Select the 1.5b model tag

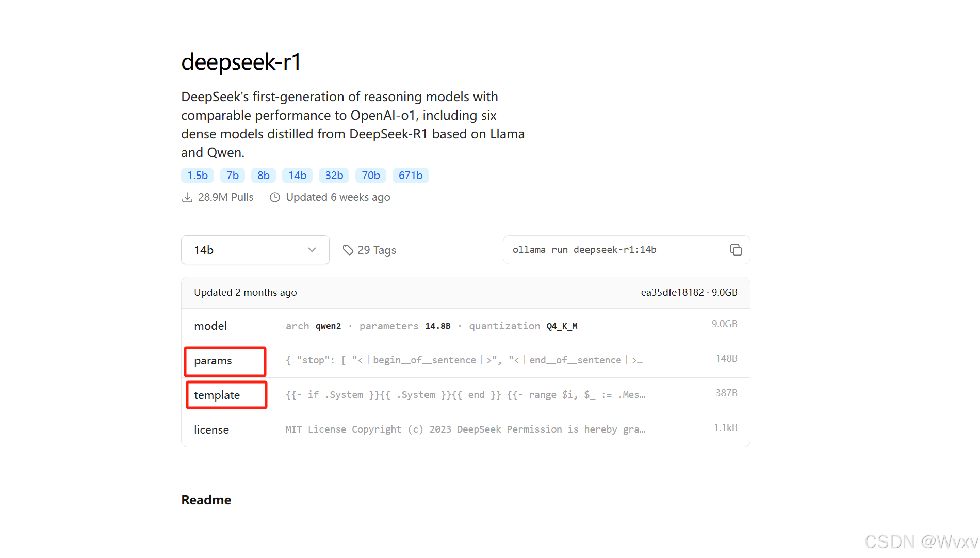click(x=198, y=176)
